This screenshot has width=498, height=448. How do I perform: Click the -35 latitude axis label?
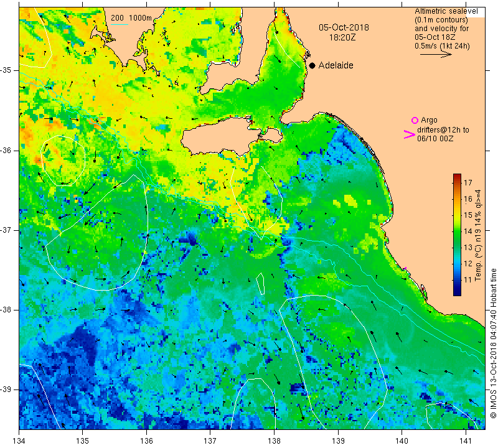point(6,70)
